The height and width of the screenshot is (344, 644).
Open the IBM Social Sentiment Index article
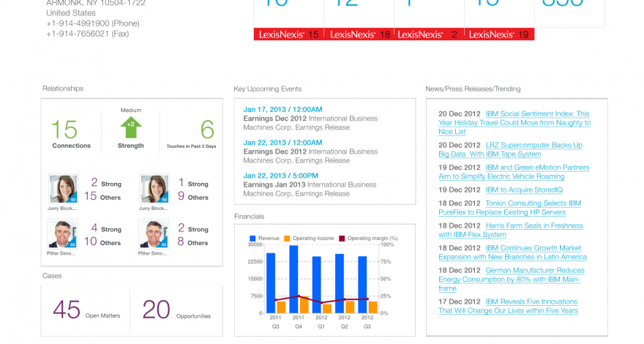pos(514,122)
